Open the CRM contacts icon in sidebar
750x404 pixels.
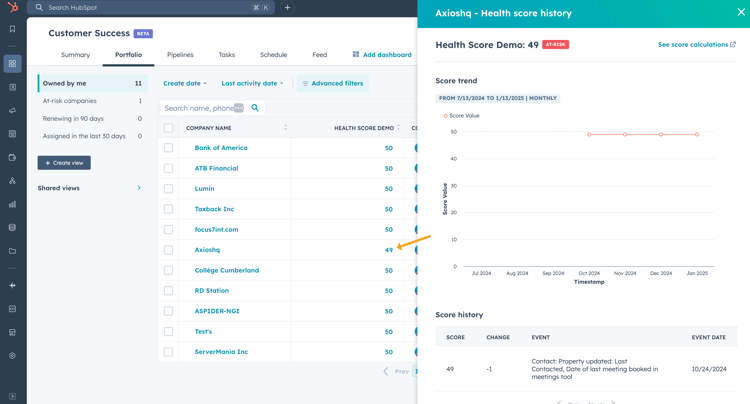12,87
